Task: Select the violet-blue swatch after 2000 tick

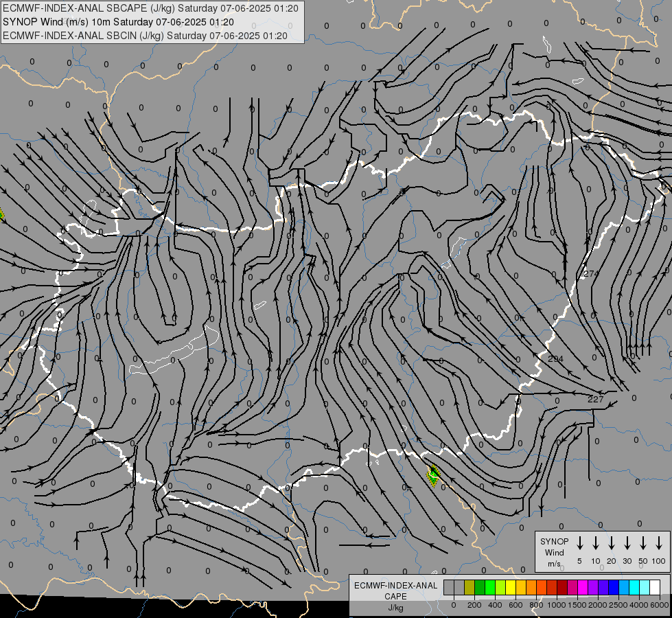Action: click(603, 587)
